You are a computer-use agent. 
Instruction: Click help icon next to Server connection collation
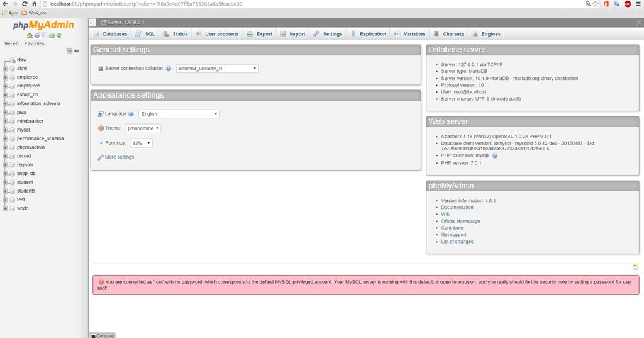[169, 69]
